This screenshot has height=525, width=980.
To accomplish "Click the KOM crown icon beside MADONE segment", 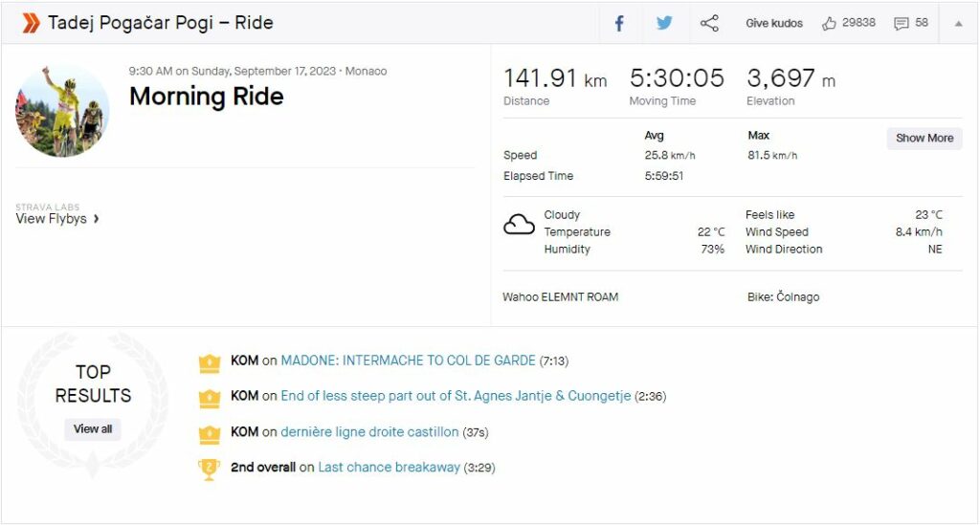I will tap(210, 362).
